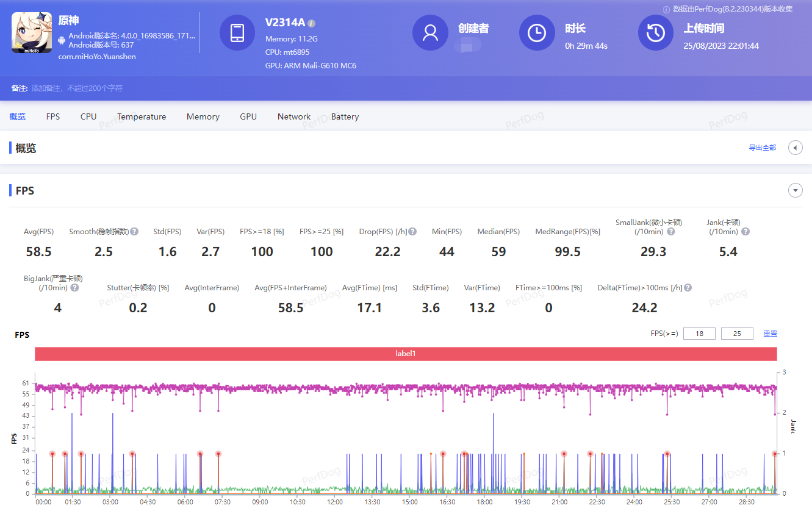Click the Delta(FTime) value 24.2

click(x=644, y=308)
